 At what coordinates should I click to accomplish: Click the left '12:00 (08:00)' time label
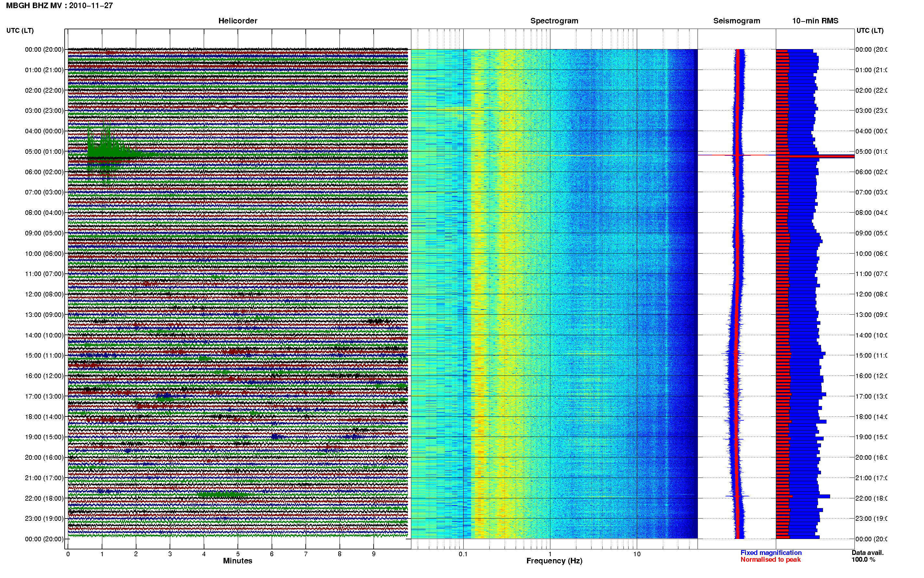coord(44,294)
